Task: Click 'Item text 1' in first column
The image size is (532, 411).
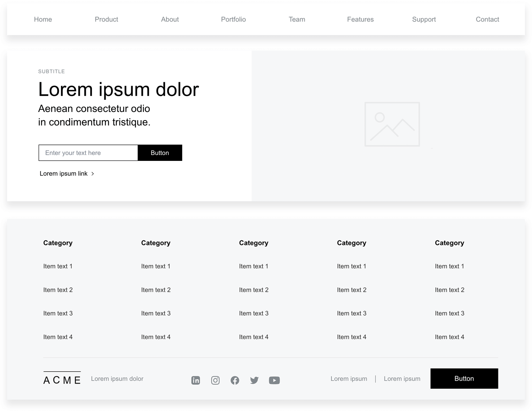Action: (58, 266)
